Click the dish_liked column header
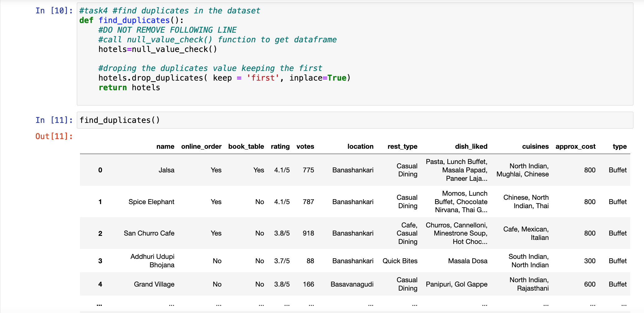Viewport: 644px width, 313px height. (471, 146)
